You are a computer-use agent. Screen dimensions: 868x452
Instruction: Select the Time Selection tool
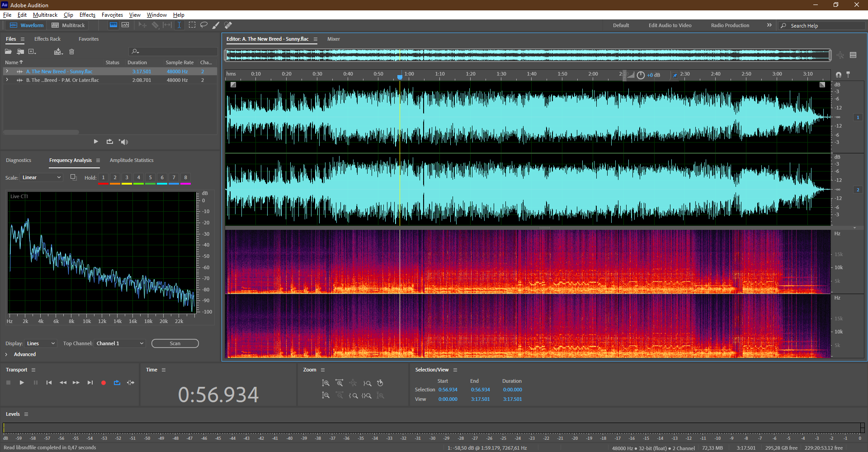179,25
